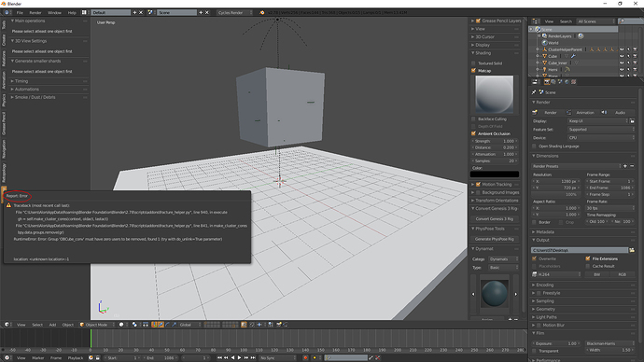Click the matcap sphere preview thumbnail
Viewport: 644px width, 362px height.
tap(494, 94)
